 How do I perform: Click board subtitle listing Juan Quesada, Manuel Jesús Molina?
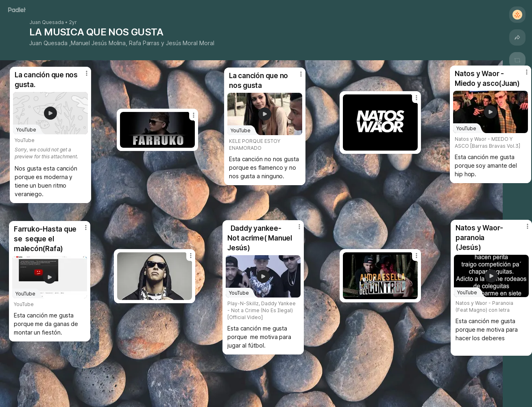pyautogui.click(x=122, y=43)
